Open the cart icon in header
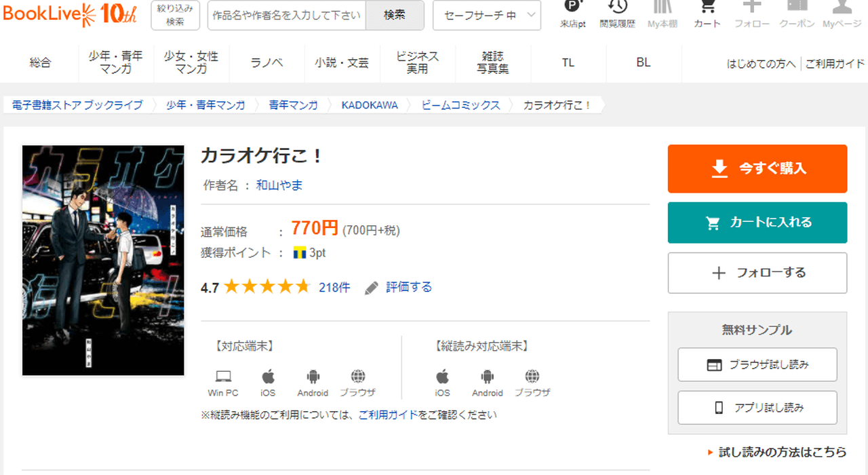The image size is (868, 475). (x=707, y=8)
